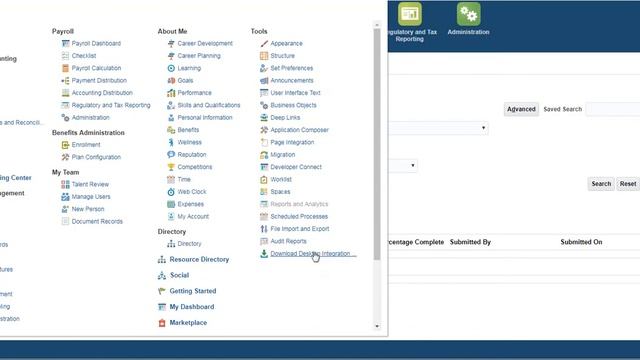Click the Goals icon
This screenshot has width=640, height=360.
(x=171, y=80)
